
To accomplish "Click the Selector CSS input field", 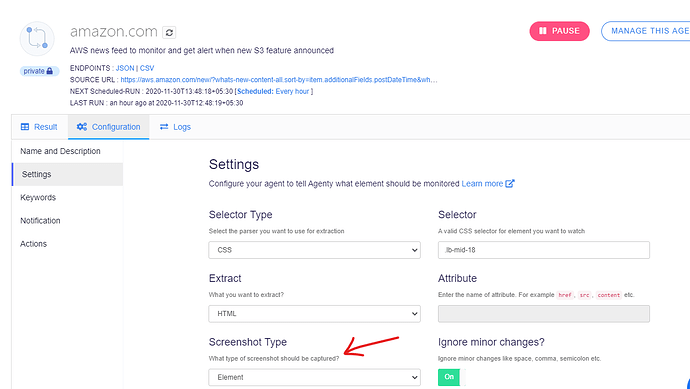I will [544, 250].
